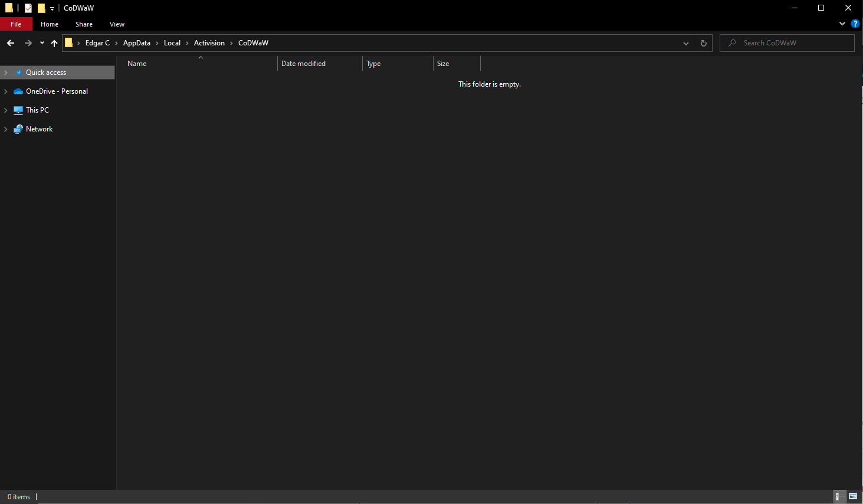This screenshot has width=863, height=504.
Task: Expand the Network tree node
Action: 6,129
